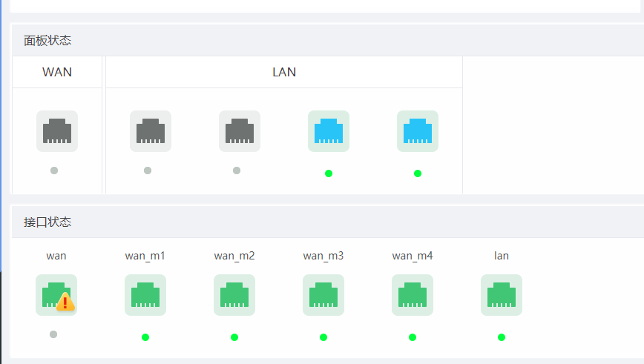Select the second gray LAN port icon
Viewport: 644px width, 364px height.
(x=239, y=131)
